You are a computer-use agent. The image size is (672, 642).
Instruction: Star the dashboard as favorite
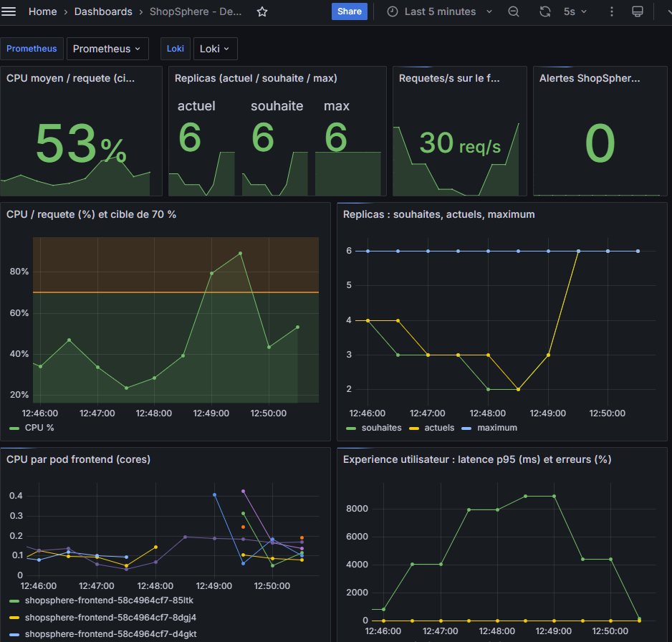(x=262, y=11)
